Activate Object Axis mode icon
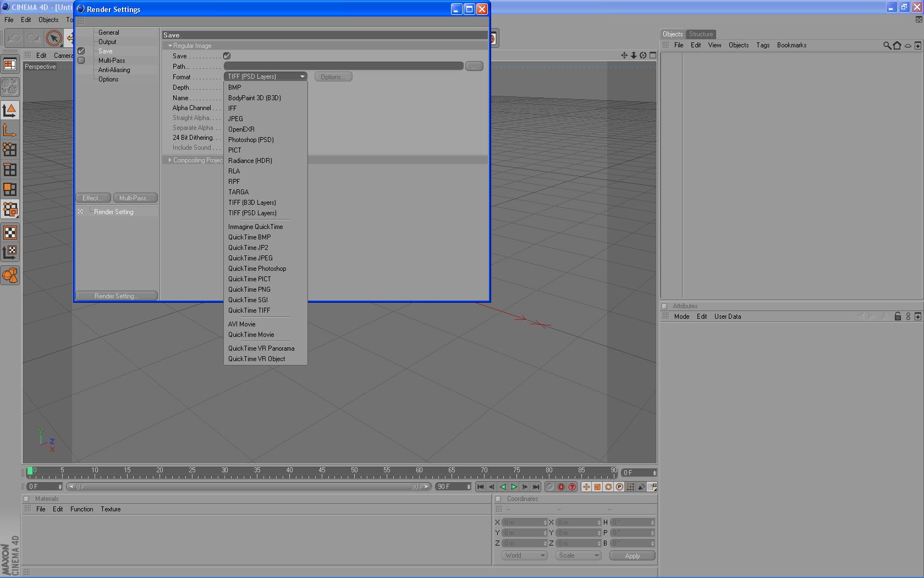Image resolution: width=924 pixels, height=578 pixels. pyautogui.click(x=10, y=130)
